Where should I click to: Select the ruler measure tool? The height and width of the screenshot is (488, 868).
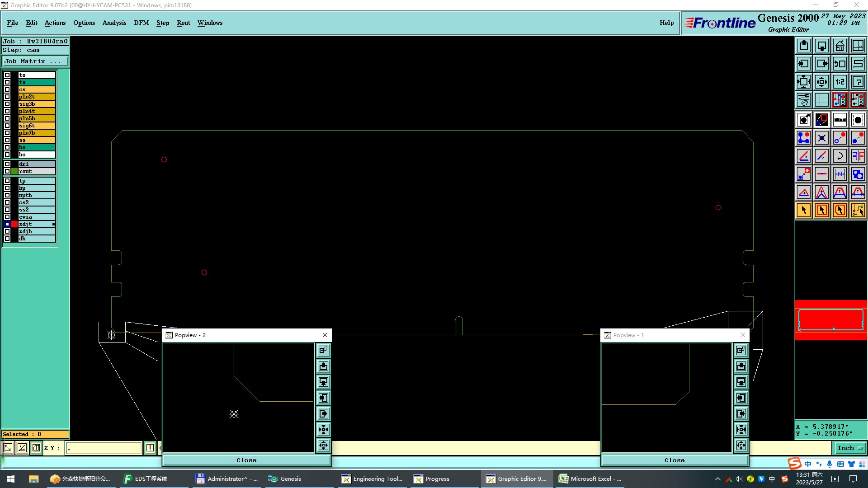tap(840, 120)
